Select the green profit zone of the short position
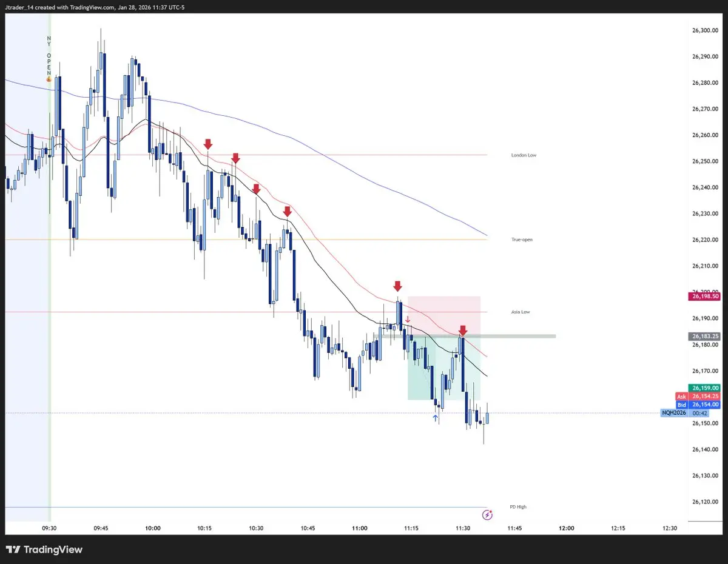 444,368
